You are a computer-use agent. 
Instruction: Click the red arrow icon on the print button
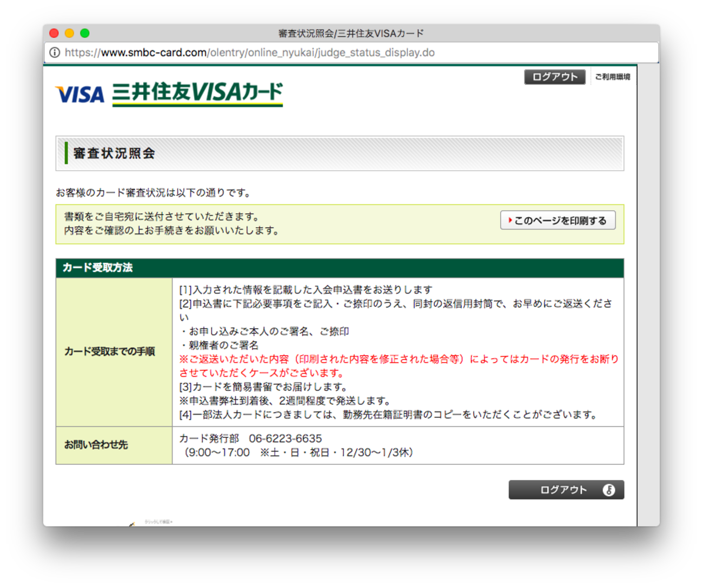click(509, 220)
